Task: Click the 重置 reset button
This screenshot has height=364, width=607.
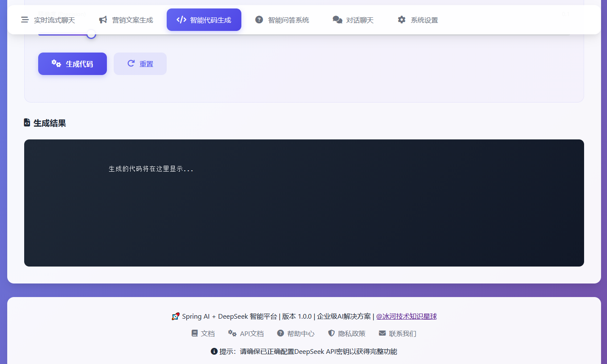Action: click(x=140, y=64)
